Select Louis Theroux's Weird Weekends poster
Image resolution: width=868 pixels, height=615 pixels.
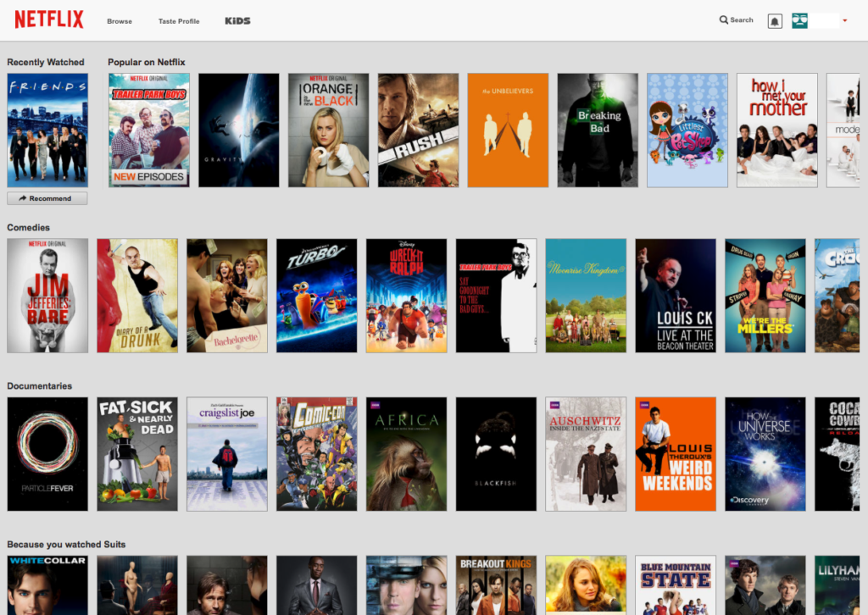(x=676, y=454)
